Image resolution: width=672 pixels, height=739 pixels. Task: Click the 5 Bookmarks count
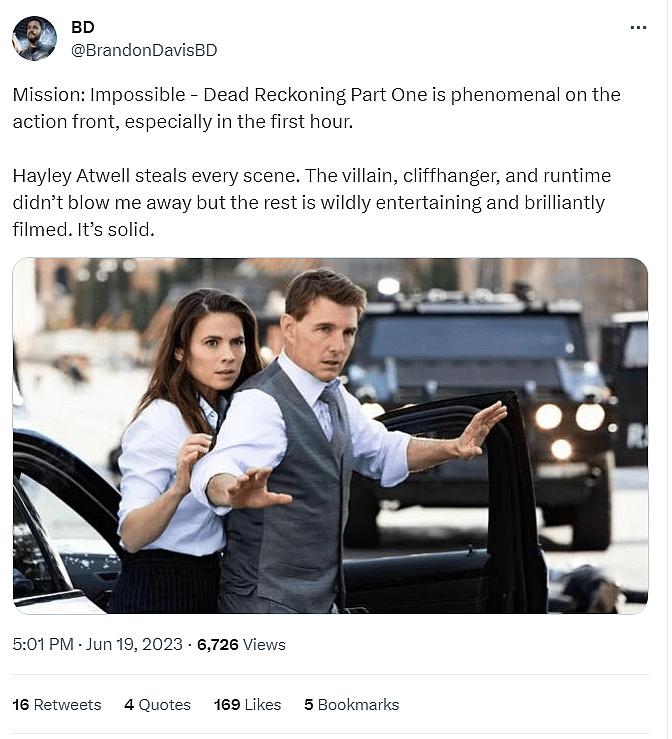[351, 705]
